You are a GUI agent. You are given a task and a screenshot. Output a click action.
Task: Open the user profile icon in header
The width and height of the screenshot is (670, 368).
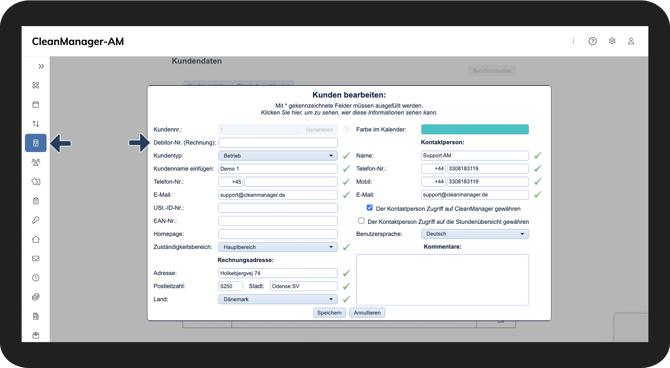tap(631, 41)
